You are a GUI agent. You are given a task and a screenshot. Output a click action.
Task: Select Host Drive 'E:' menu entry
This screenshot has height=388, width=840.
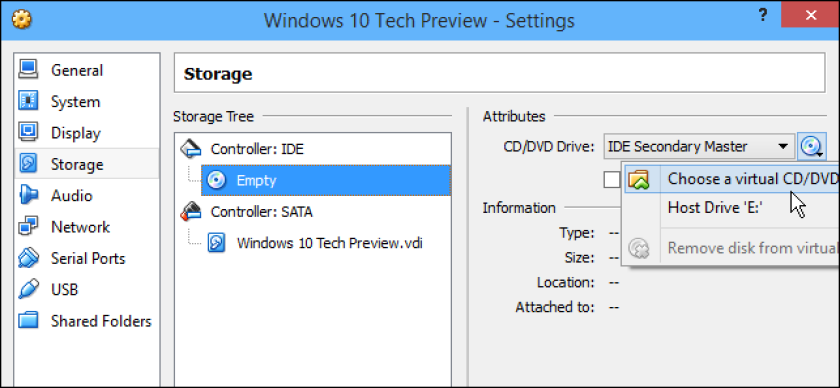click(732, 207)
